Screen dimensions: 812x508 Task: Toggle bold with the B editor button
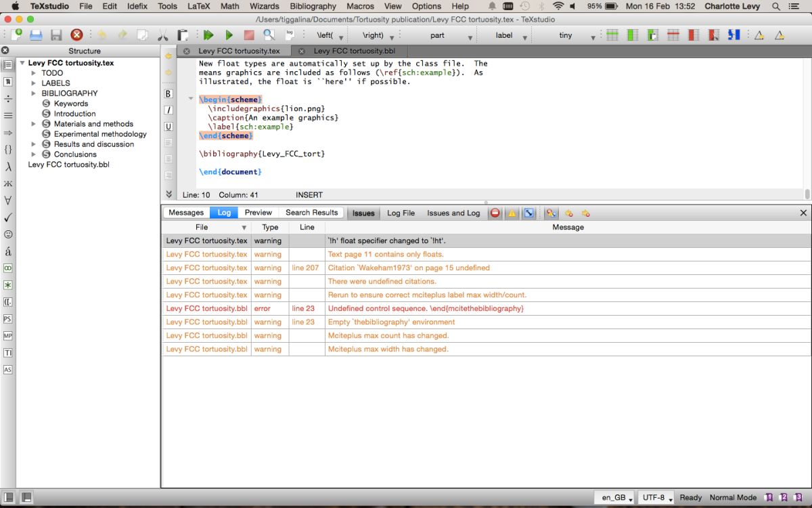coord(168,94)
